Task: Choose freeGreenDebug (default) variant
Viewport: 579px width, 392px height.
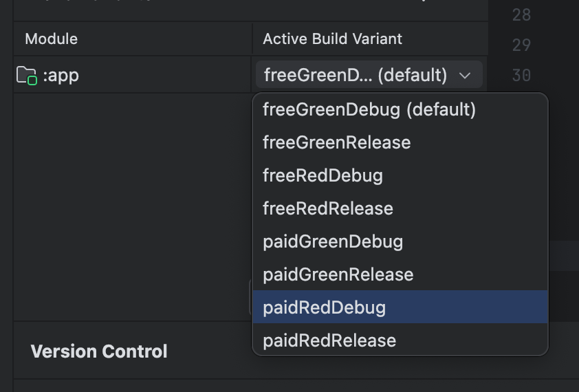Action: (x=369, y=109)
